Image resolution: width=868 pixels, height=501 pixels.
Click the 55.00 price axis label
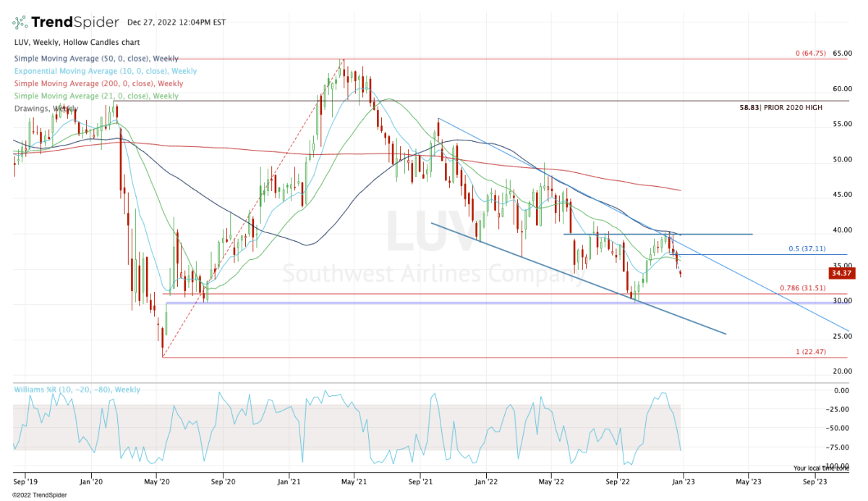click(x=841, y=125)
